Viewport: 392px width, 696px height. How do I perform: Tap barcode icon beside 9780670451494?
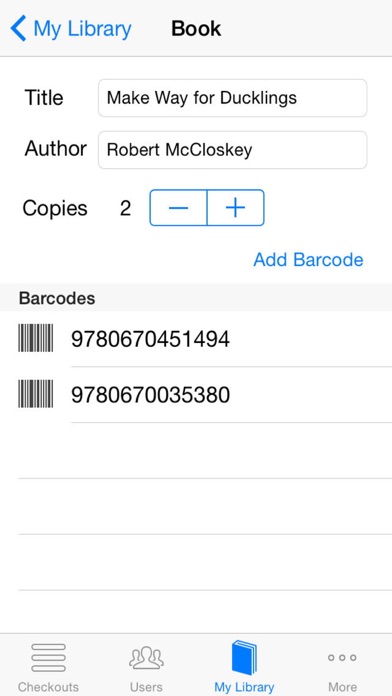pyautogui.click(x=36, y=338)
